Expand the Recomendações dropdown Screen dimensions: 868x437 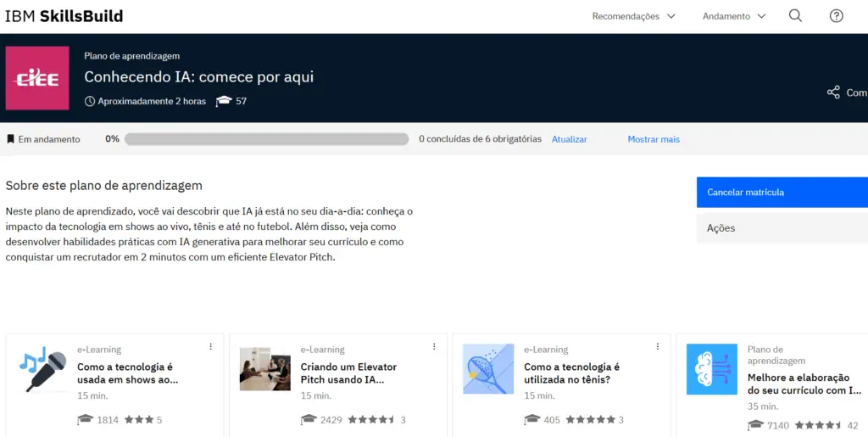634,16
